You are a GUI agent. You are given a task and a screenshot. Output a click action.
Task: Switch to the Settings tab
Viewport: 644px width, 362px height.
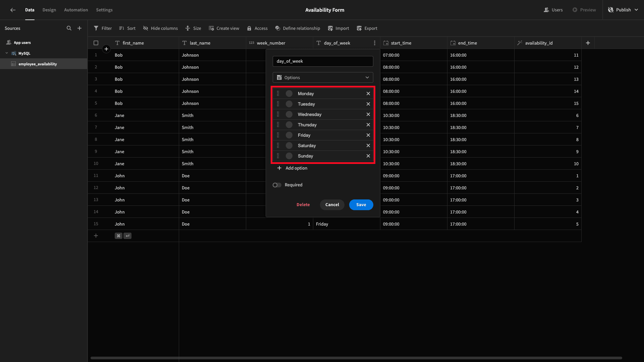click(104, 10)
